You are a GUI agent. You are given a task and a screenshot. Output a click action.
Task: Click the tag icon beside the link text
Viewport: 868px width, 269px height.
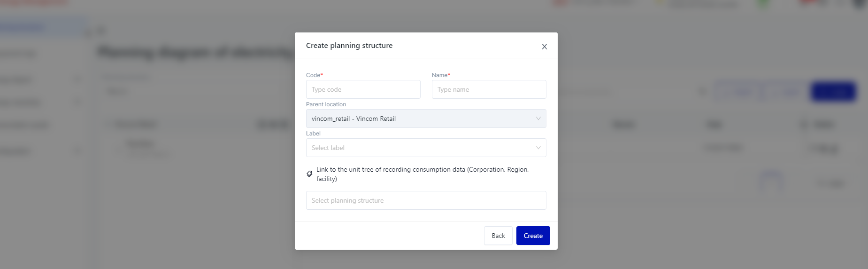pyautogui.click(x=309, y=174)
